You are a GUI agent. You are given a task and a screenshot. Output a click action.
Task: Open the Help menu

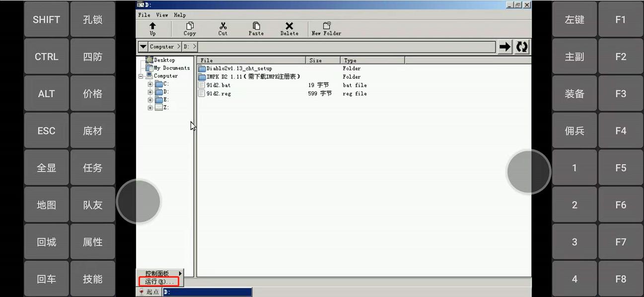tap(180, 15)
